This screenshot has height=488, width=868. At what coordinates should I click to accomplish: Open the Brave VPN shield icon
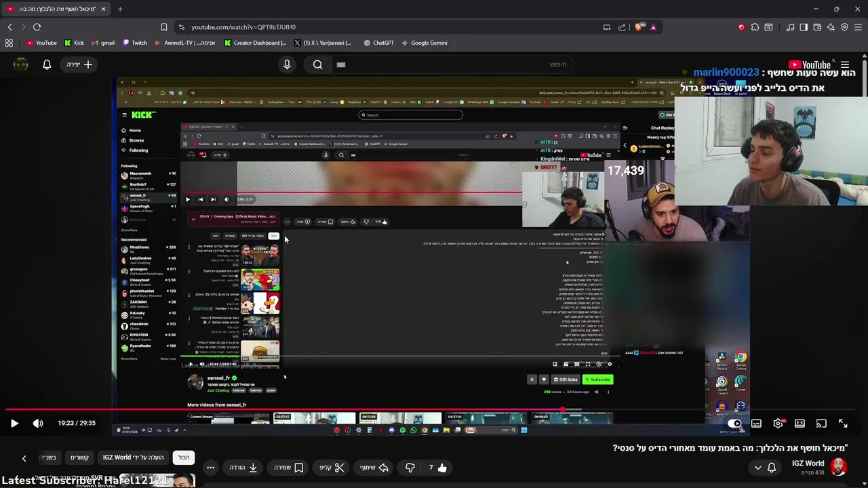pos(844,27)
